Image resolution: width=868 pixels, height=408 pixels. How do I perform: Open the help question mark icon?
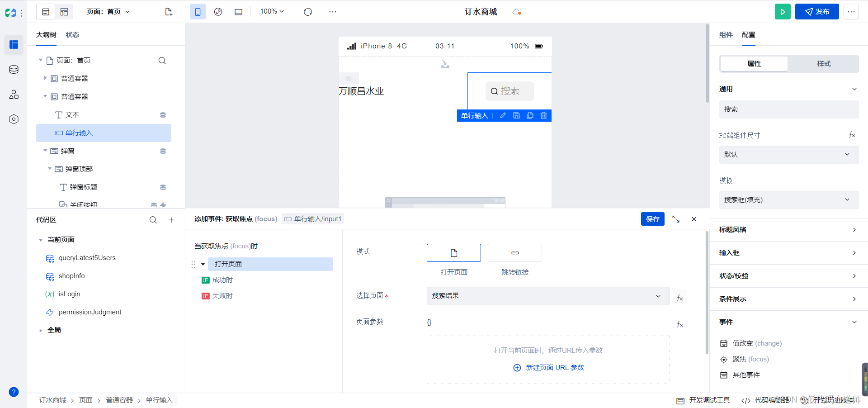14,392
